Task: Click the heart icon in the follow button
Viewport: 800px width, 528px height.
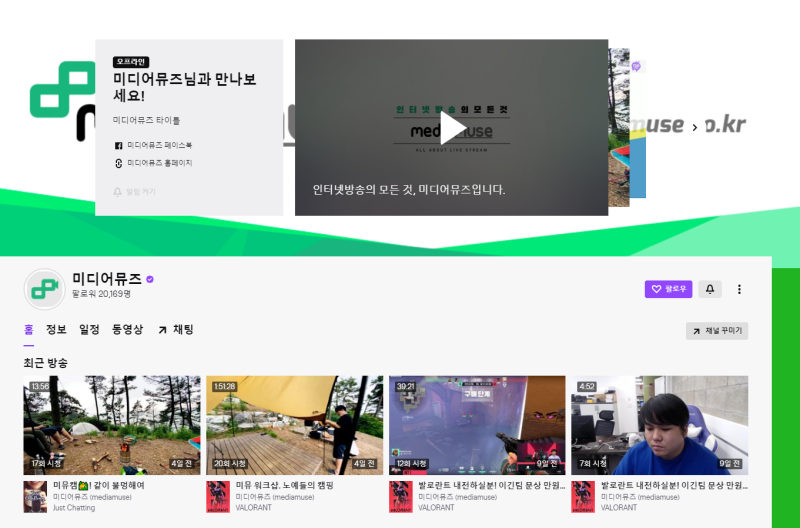Action: click(656, 289)
